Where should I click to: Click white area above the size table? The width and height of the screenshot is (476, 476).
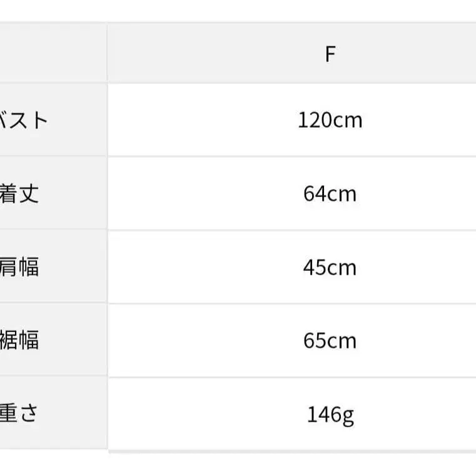(x=238, y=11)
